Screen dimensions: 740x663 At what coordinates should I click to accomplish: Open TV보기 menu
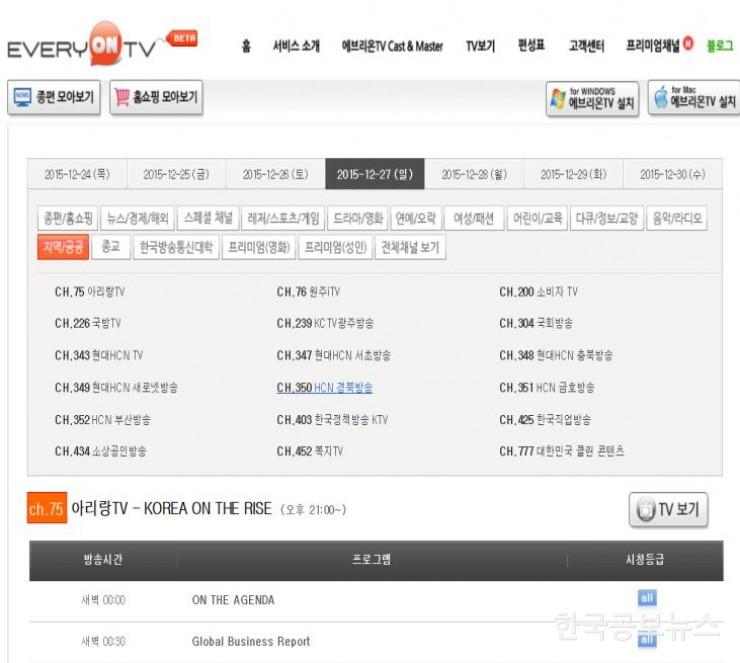pos(480,46)
